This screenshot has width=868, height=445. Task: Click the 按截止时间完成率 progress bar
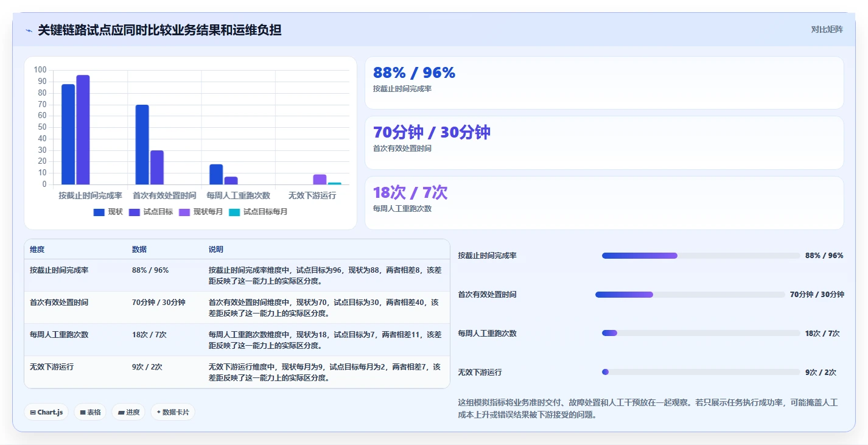701,256
